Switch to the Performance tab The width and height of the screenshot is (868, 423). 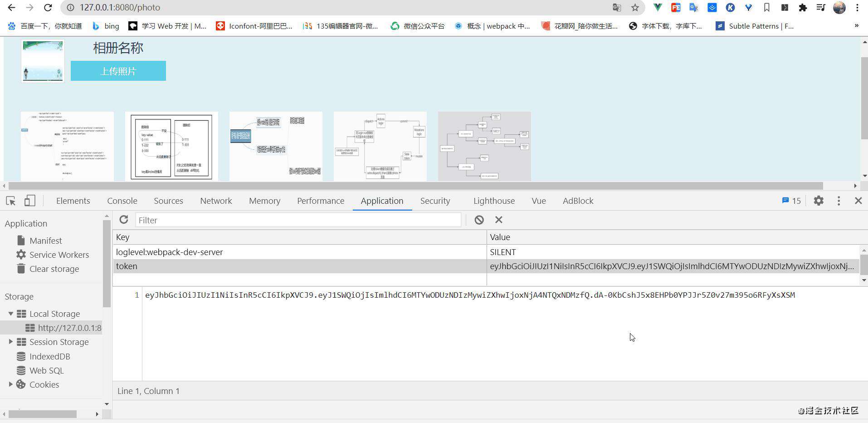pyautogui.click(x=321, y=201)
